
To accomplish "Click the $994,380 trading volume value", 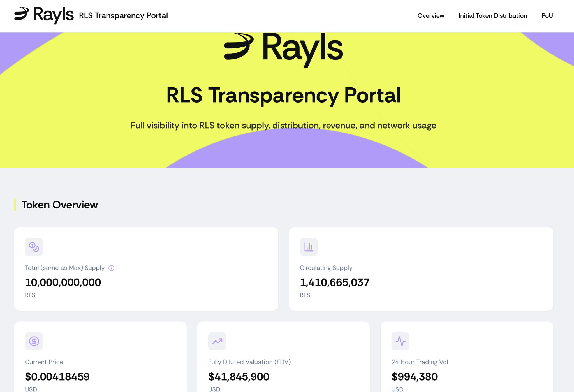I will [x=414, y=377].
